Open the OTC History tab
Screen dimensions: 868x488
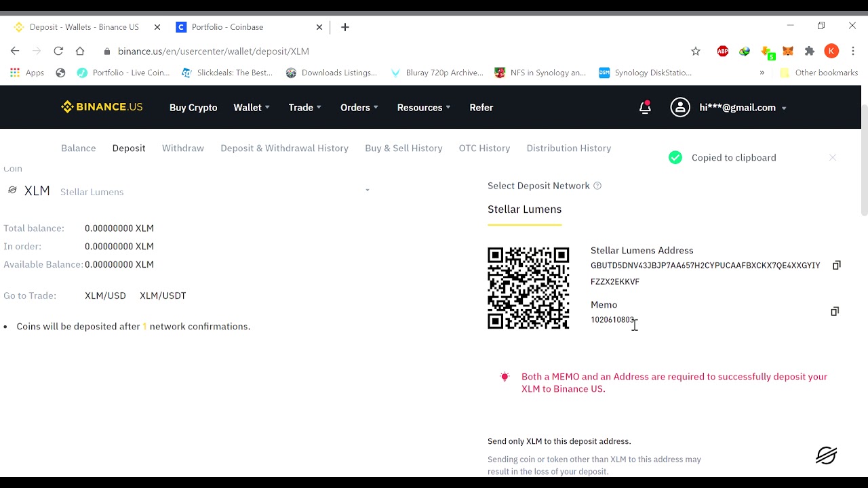pyautogui.click(x=484, y=148)
